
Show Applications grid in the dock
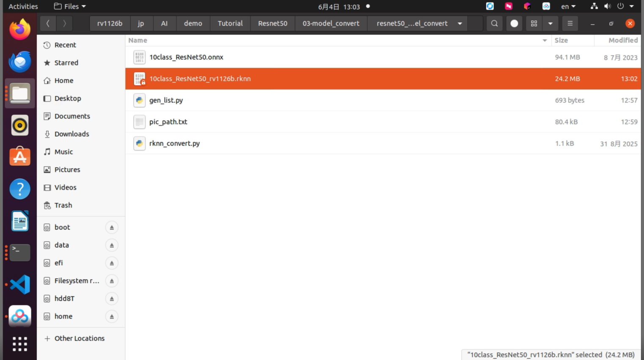click(20, 344)
